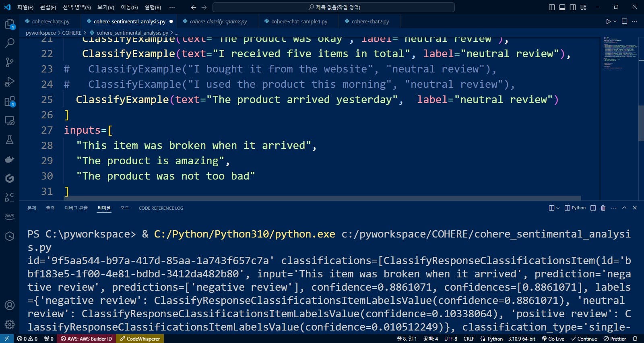Click the code minimap preview
Screen dimensions: 644x343
click(620, 53)
